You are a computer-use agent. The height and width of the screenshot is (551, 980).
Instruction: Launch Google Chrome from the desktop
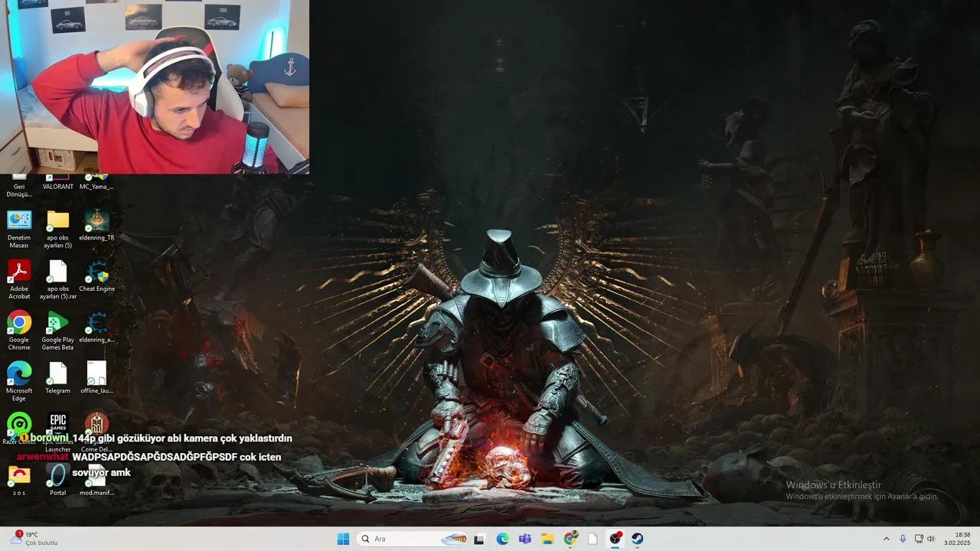click(x=19, y=331)
